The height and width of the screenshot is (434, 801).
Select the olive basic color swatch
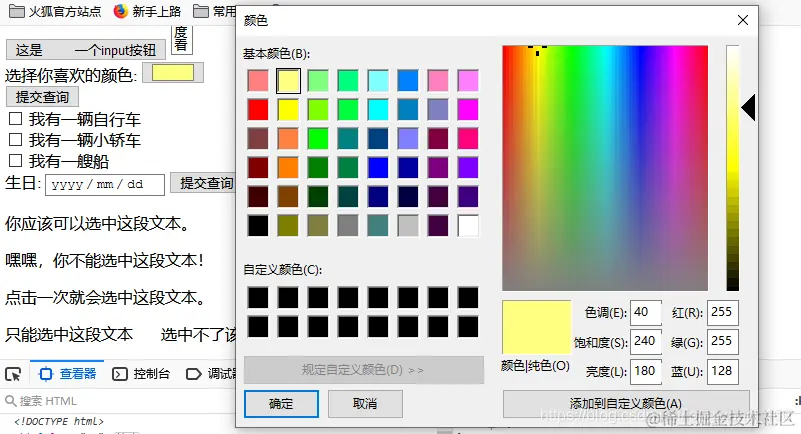(x=288, y=226)
